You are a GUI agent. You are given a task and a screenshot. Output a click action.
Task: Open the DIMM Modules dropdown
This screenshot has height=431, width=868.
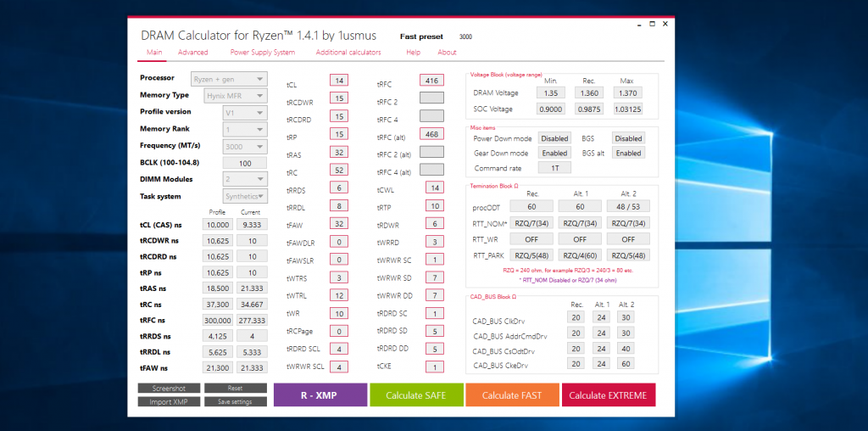pos(245,179)
